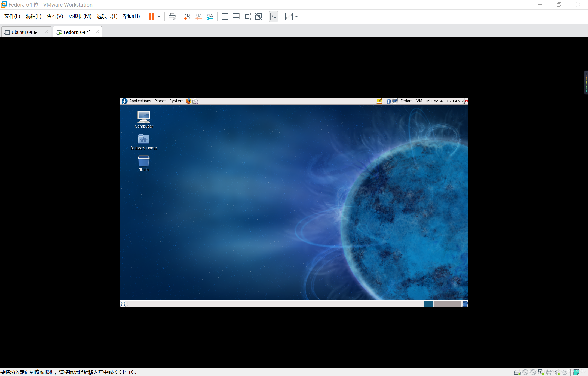
Task: Toggle the thumbnail bar view
Action: point(236,16)
